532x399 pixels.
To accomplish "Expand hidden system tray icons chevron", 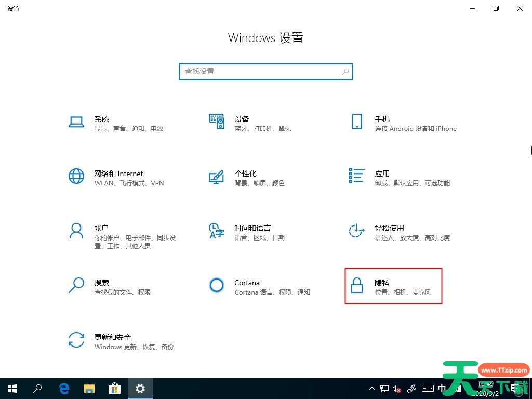I will [372, 388].
